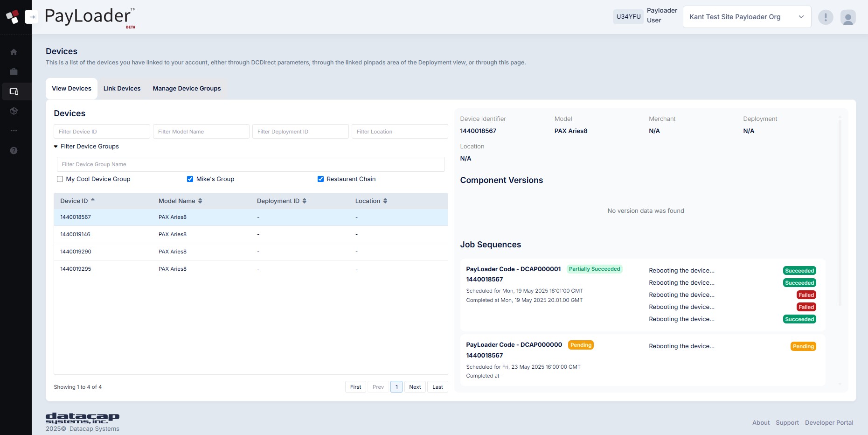Switch to the Manage Device Groups tab
868x435 pixels.
point(187,88)
